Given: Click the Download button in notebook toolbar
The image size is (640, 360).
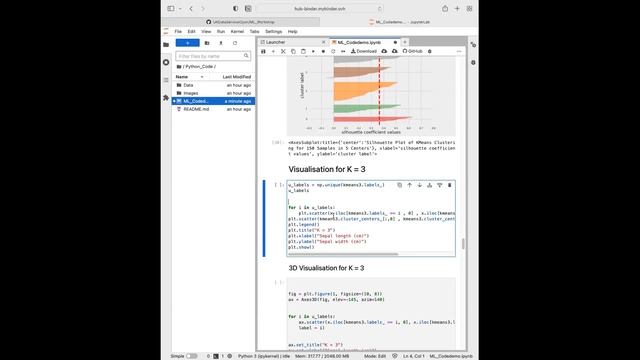Looking at the screenshot, I should click(364, 51).
